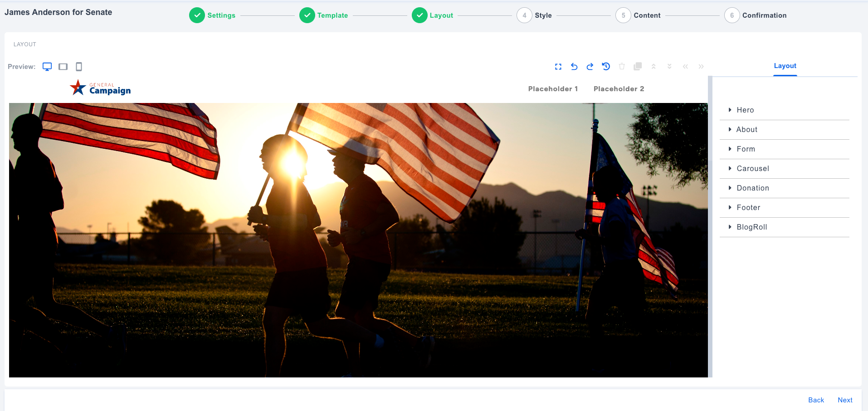Undo the last layout change
The width and height of the screenshot is (868, 411).
point(574,66)
